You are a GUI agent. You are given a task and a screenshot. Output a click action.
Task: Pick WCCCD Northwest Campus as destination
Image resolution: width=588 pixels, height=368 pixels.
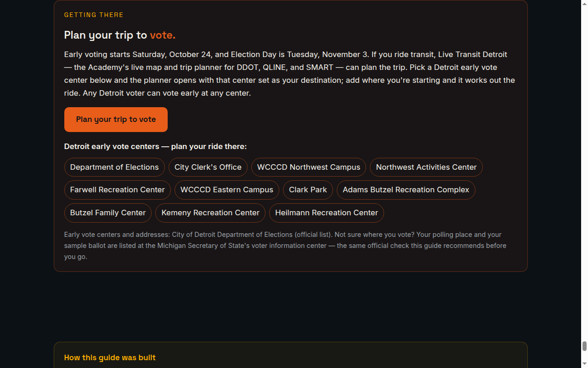[309, 167]
